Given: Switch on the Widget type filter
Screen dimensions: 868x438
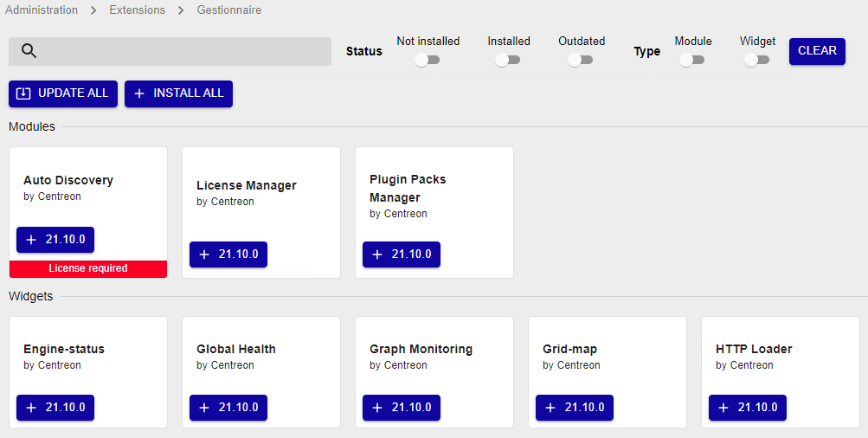Looking at the screenshot, I should [x=756, y=60].
